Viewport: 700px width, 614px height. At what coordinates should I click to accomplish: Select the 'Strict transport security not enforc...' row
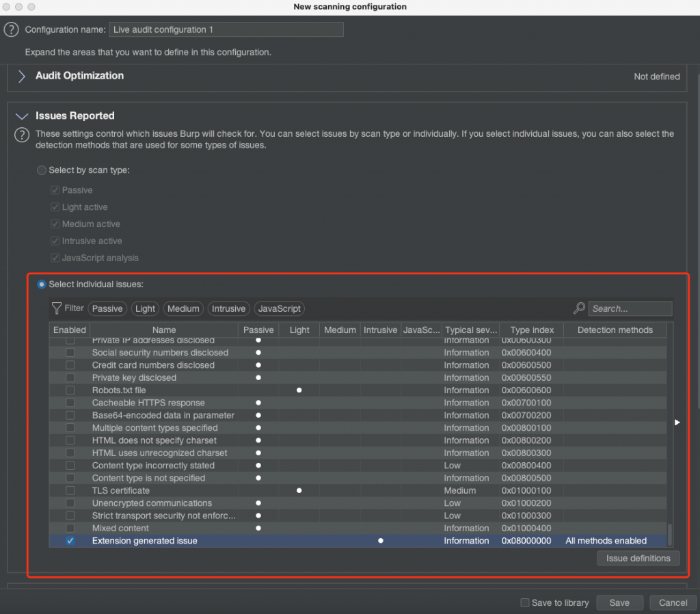click(x=358, y=516)
